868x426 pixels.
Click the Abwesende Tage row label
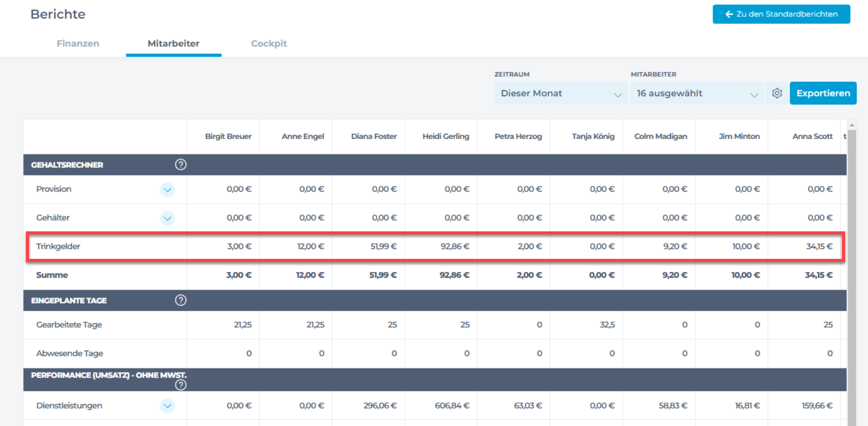(69, 353)
